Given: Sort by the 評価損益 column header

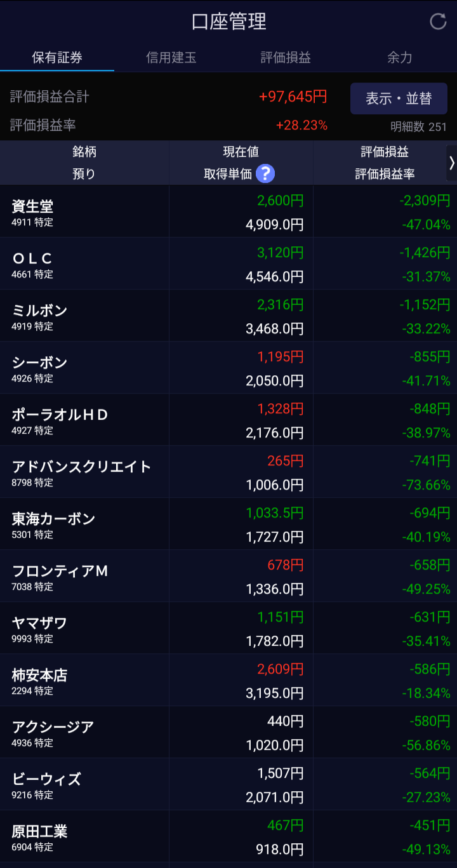Looking at the screenshot, I should pos(385,152).
